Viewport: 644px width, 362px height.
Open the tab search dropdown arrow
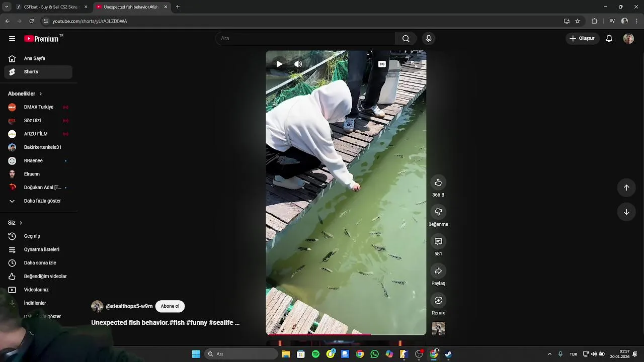[x=7, y=7]
